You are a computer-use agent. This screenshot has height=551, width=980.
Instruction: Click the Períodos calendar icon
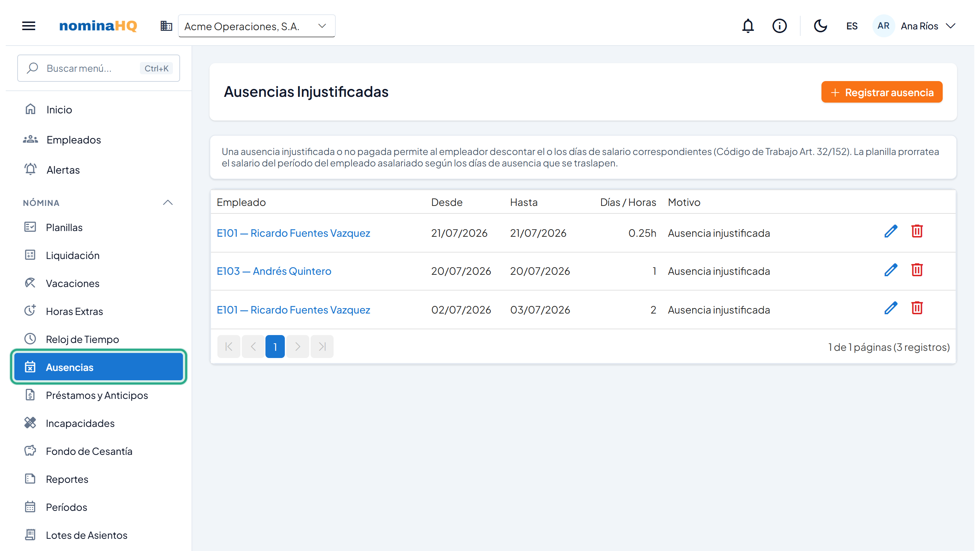[x=30, y=507]
